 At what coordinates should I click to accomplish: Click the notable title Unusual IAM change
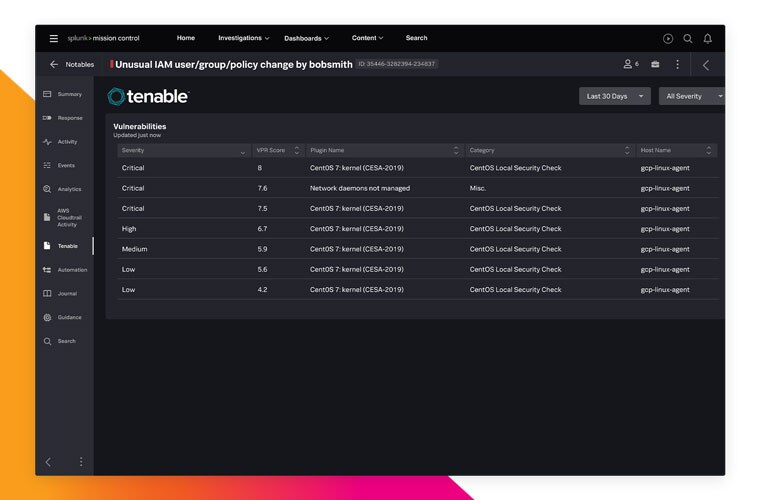pyautogui.click(x=234, y=64)
